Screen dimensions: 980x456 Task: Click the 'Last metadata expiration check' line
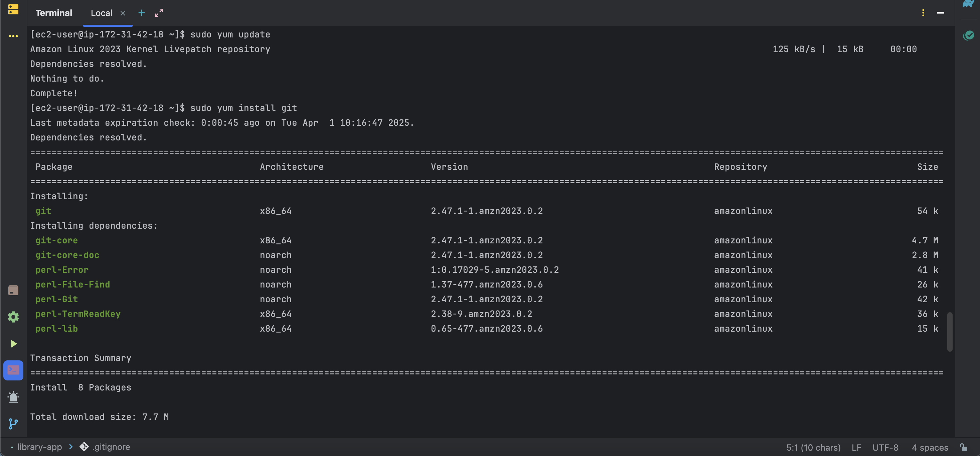click(222, 123)
